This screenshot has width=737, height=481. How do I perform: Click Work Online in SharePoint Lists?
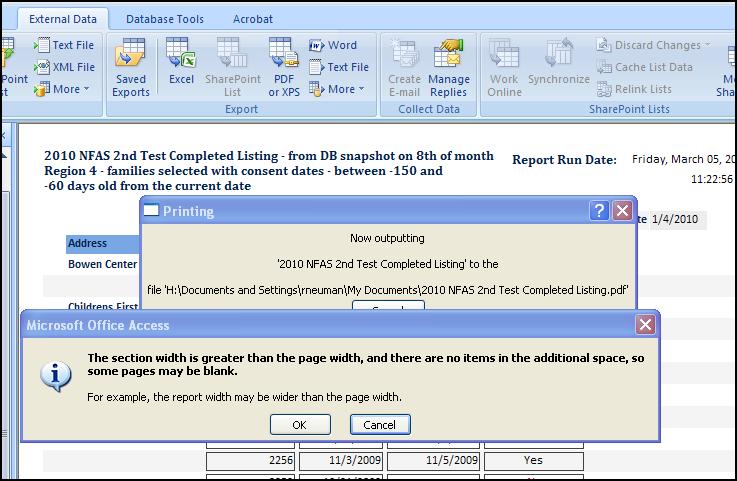(x=504, y=68)
